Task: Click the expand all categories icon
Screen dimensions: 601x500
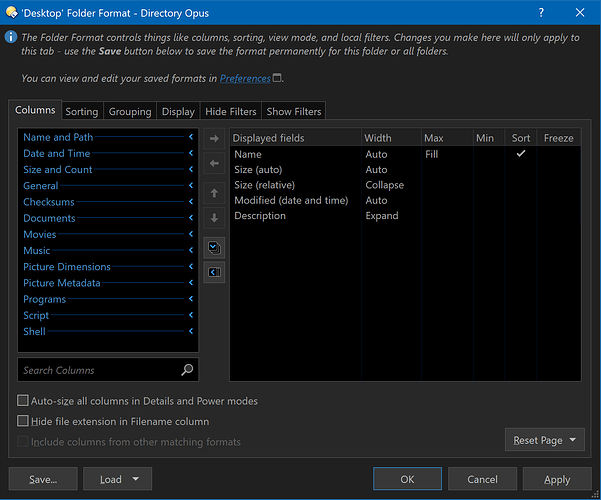Action: tap(214, 248)
